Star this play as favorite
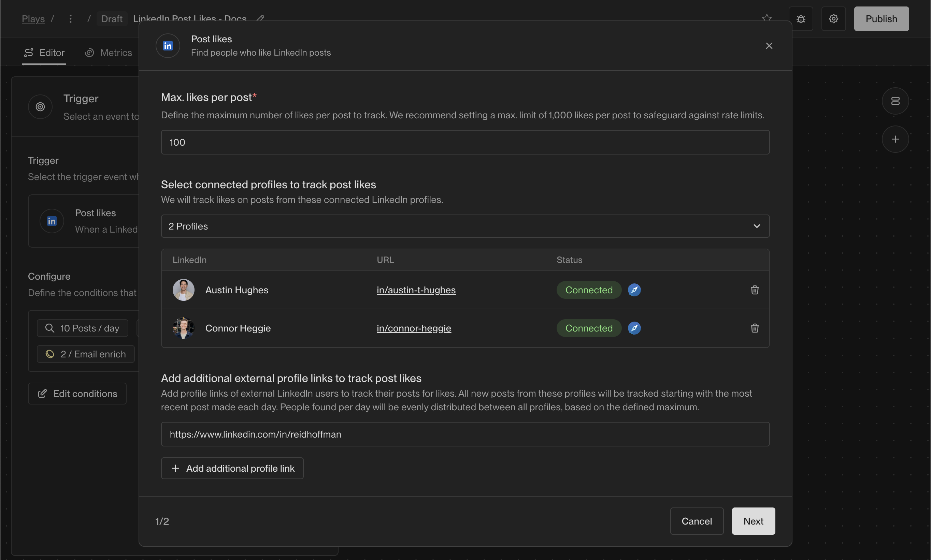The image size is (931, 560). pyautogui.click(x=767, y=18)
